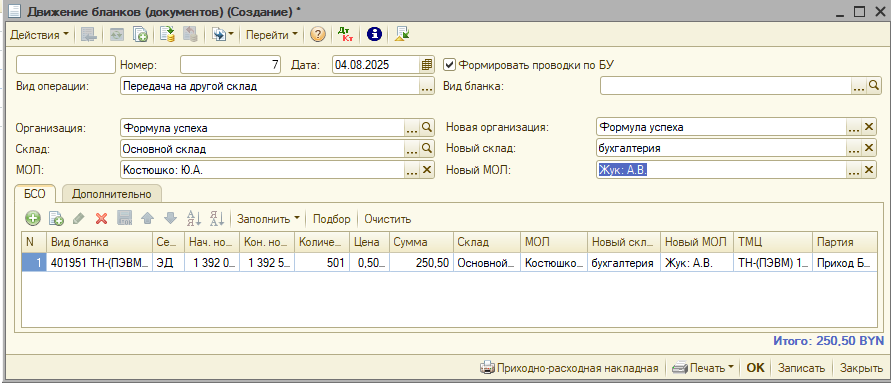Image resolution: width=891 pixels, height=384 pixels.
Task: Show Дт/Кт accounting entries
Action: [x=345, y=35]
